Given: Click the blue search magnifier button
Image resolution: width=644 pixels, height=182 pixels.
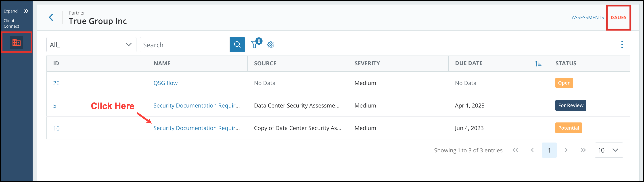Looking at the screenshot, I should coord(237,45).
